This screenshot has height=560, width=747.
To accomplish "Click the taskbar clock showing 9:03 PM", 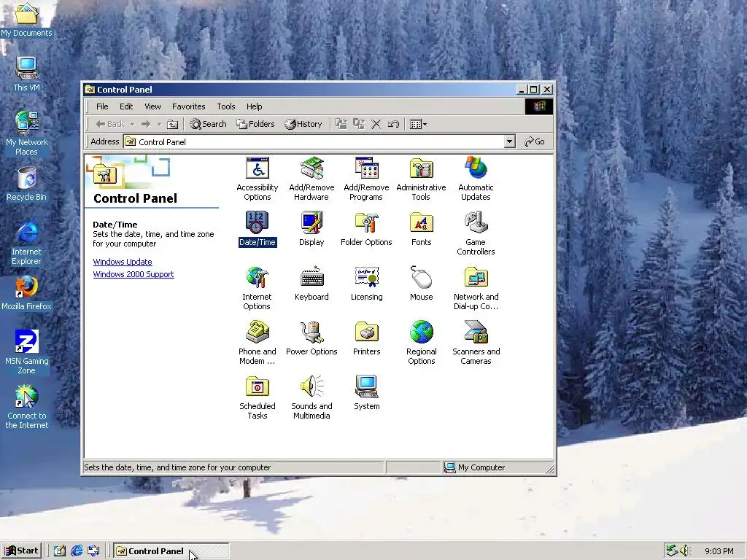I will pos(719,551).
